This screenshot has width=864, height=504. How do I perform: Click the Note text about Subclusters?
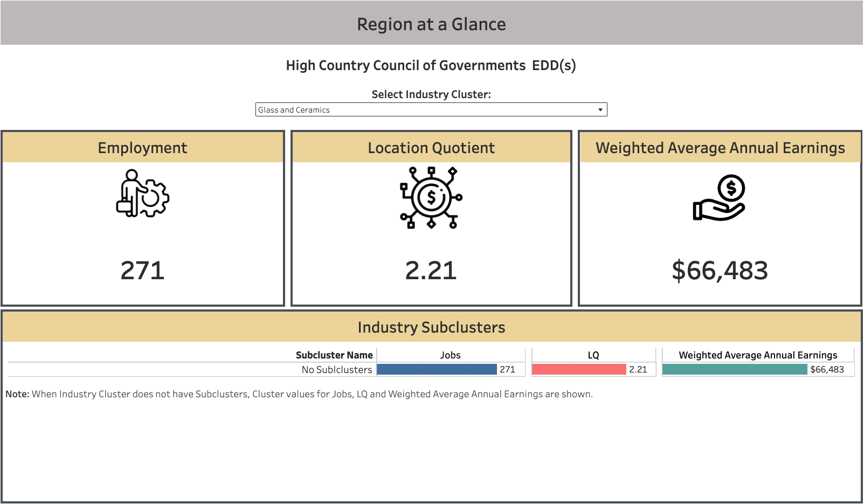pos(299,394)
